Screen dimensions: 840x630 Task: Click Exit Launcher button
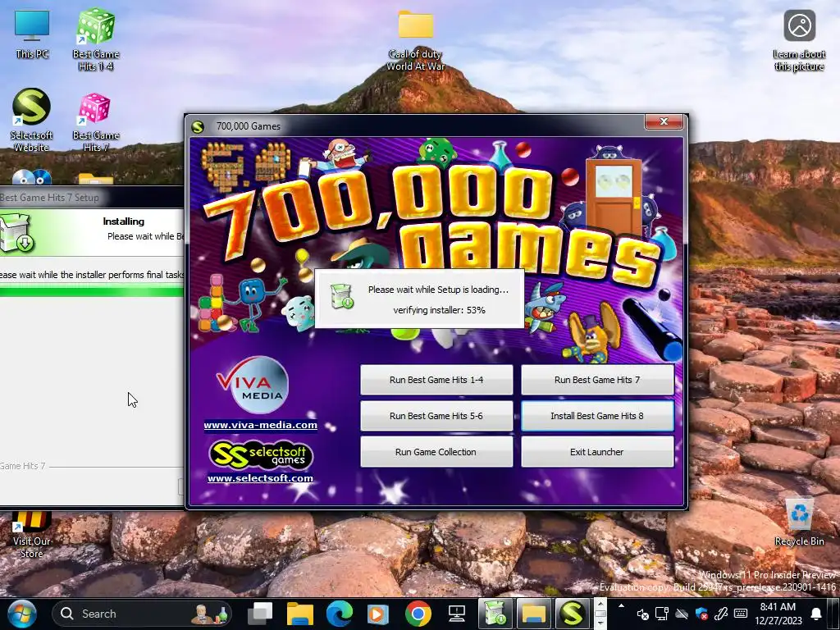tap(597, 452)
